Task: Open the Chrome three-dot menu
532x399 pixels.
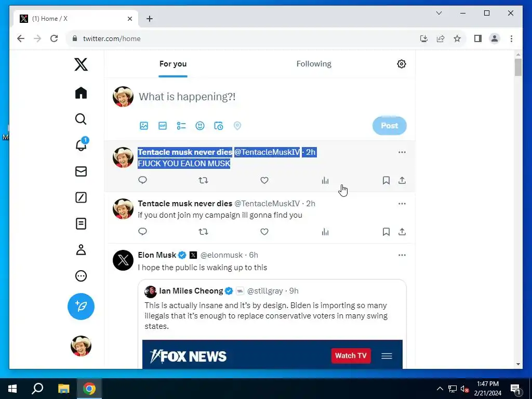Action: (x=511, y=38)
